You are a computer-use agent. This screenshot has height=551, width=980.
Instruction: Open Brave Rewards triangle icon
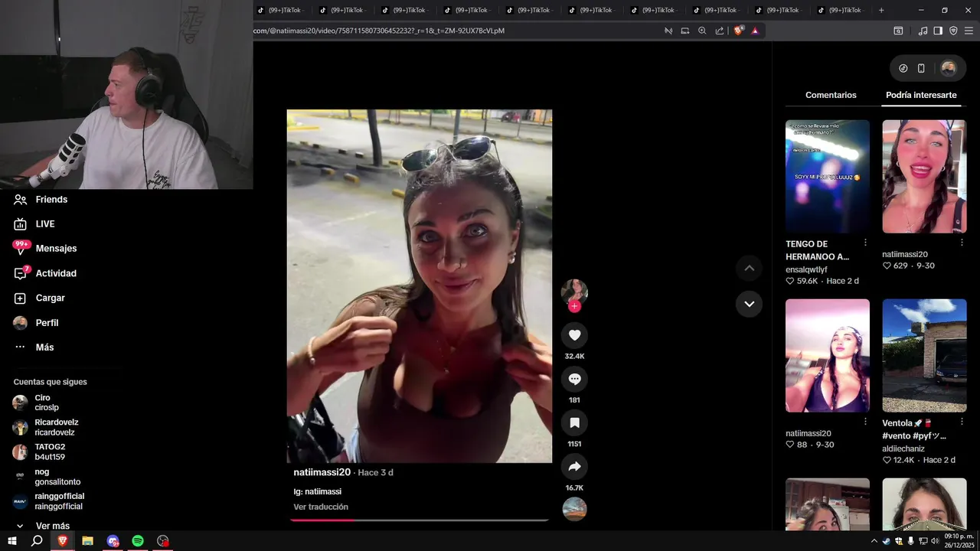click(x=755, y=31)
